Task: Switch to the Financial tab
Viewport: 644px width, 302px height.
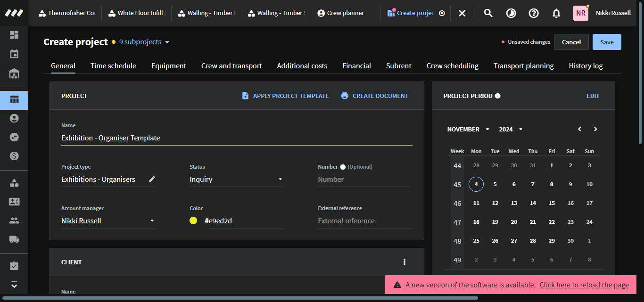Action: click(356, 66)
